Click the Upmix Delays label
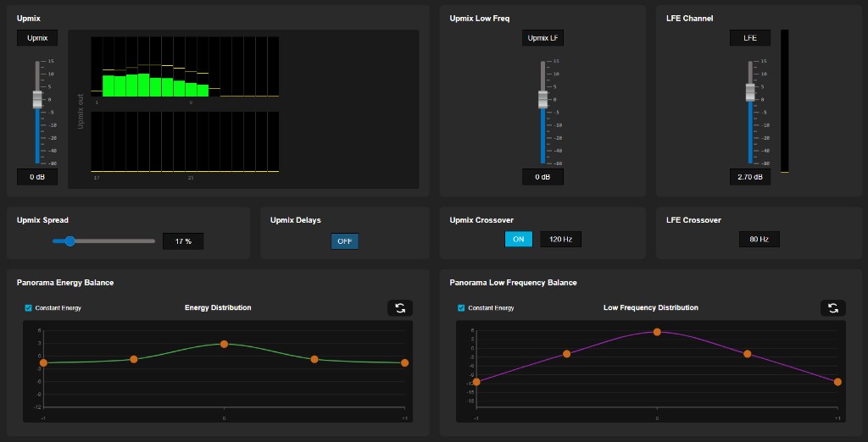The height and width of the screenshot is (442, 868). pyautogui.click(x=296, y=220)
